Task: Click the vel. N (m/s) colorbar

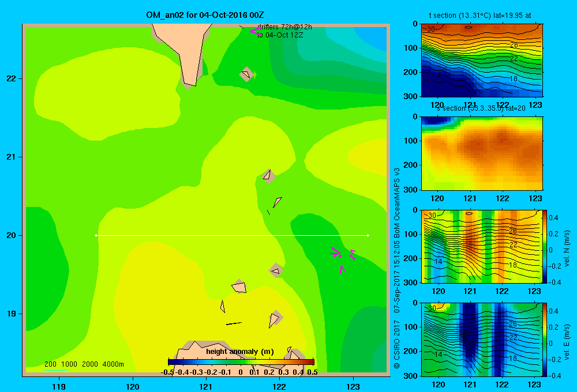Action: tap(545, 246)
